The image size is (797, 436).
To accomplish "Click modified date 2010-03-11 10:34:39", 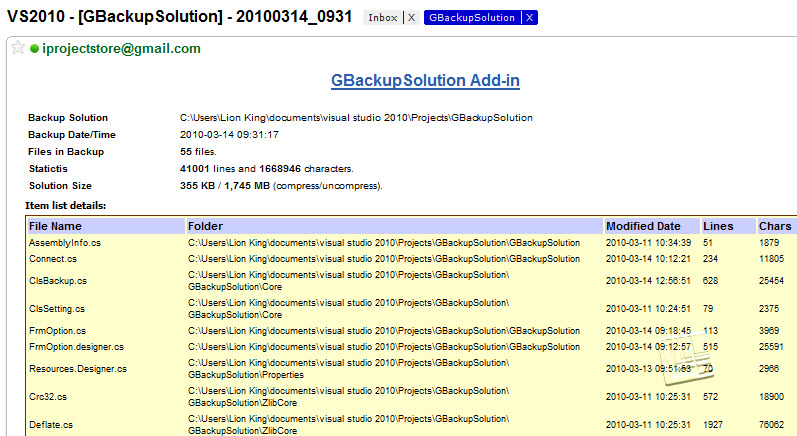I will tap(648, 243).
